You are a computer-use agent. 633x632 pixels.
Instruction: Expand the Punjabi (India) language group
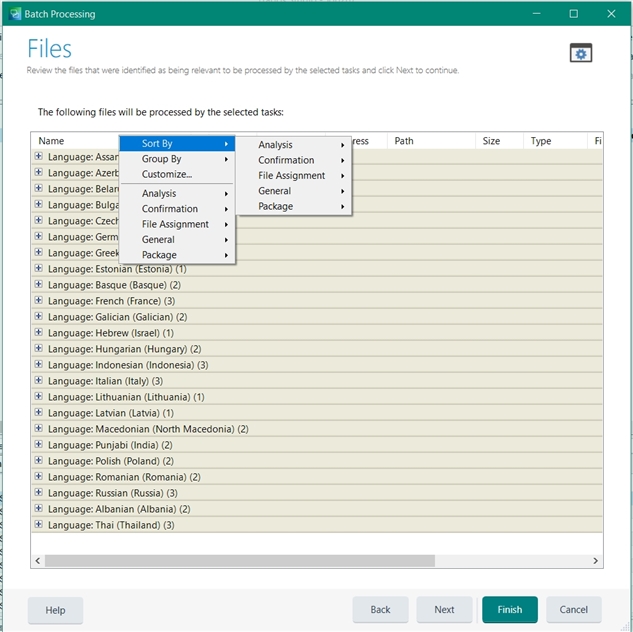click(x=38, y=444)
